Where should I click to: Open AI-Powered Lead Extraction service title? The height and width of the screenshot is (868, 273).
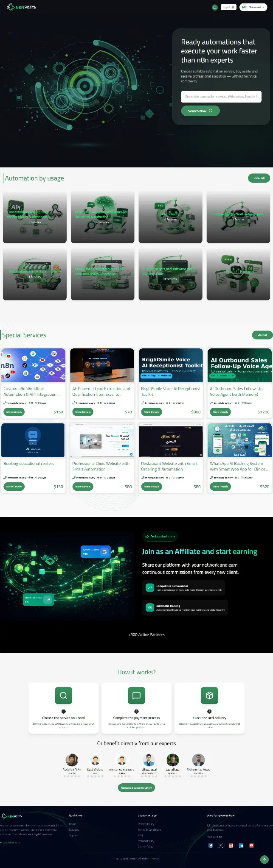click(101, 391)
